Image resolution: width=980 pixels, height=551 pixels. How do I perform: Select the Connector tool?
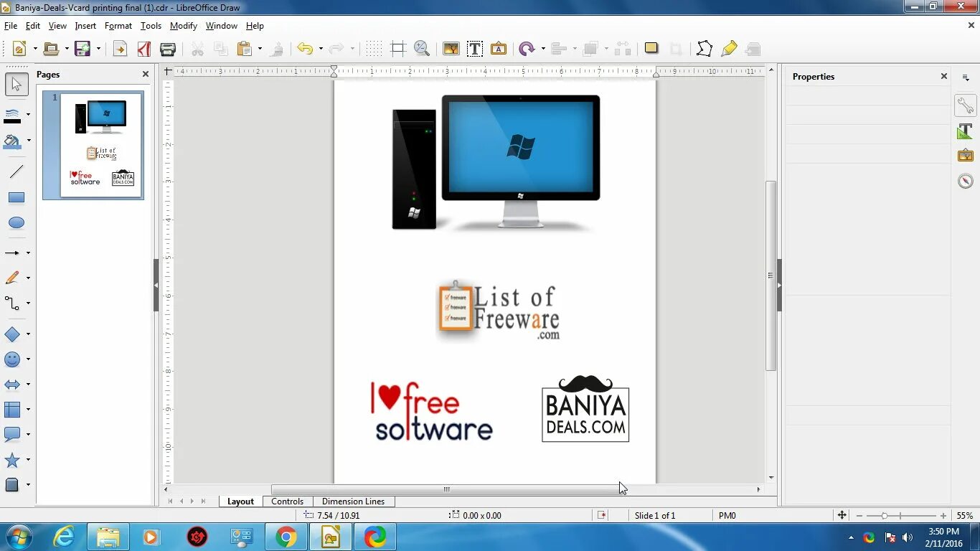(x=12, y=303)
